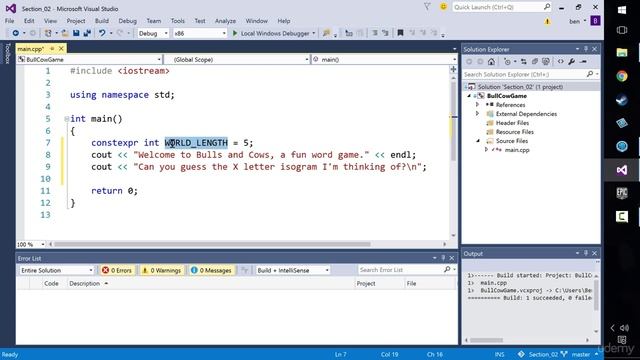Click the Save main.cpp floppy icon

[76, 33]
